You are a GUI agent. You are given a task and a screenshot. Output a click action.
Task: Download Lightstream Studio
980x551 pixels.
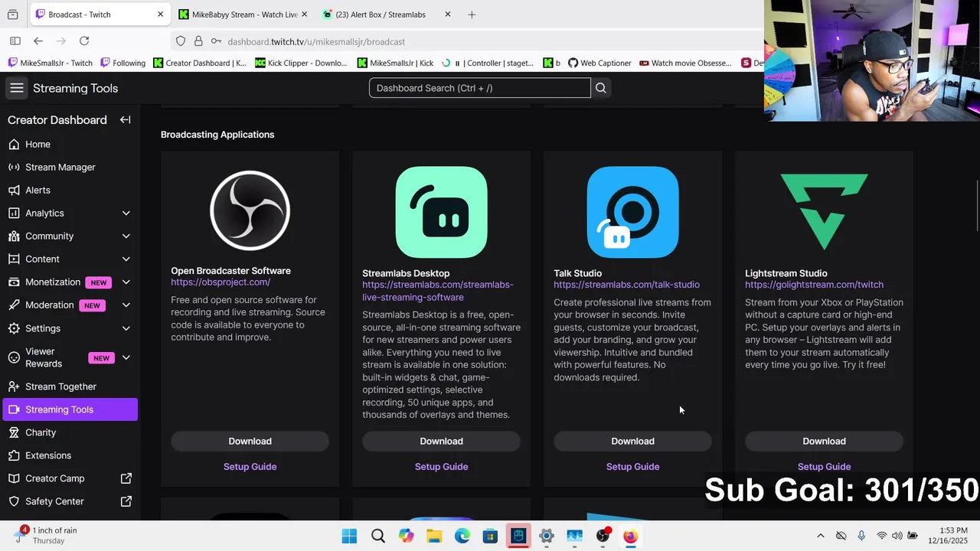pyautogui.click(x=824, y=441)
